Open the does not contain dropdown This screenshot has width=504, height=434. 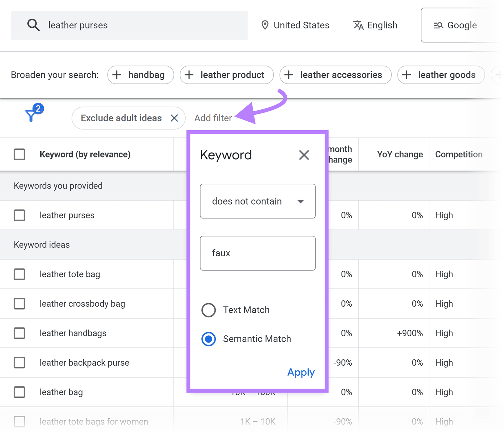257,201
